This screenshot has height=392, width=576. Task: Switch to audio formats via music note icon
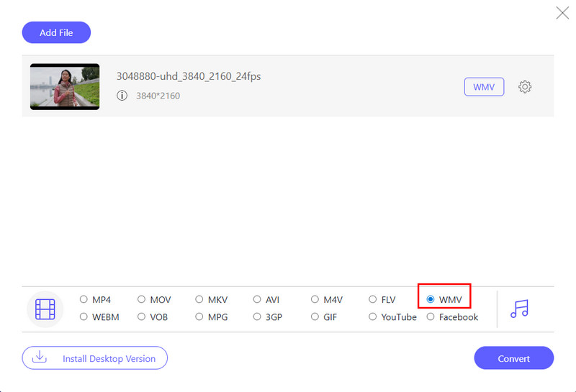click(518, 309)
